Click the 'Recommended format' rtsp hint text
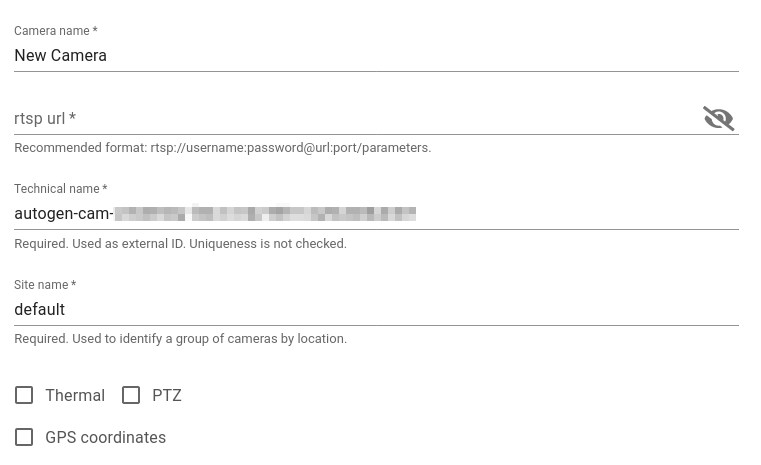This screenshot has height=465, width=761. pos(222,148)
